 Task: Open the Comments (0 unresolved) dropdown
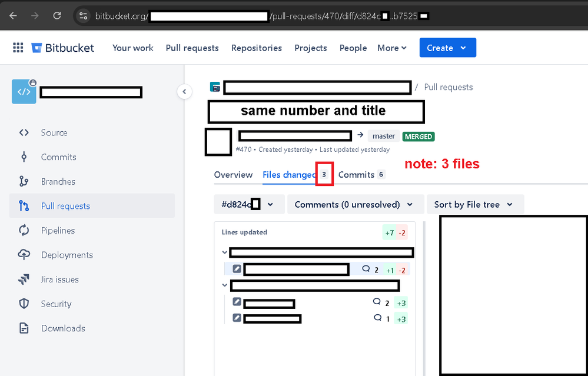pyautogui.click(x=356, y=204)
